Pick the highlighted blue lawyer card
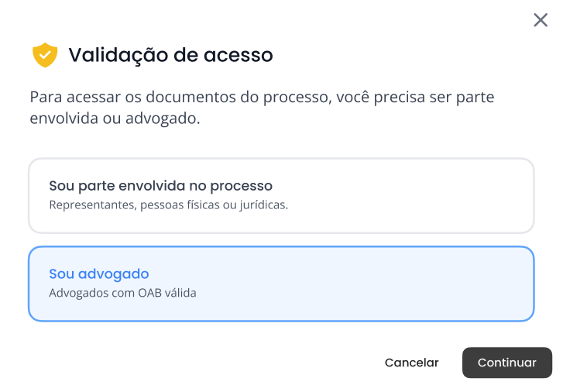 click(281, 284)
